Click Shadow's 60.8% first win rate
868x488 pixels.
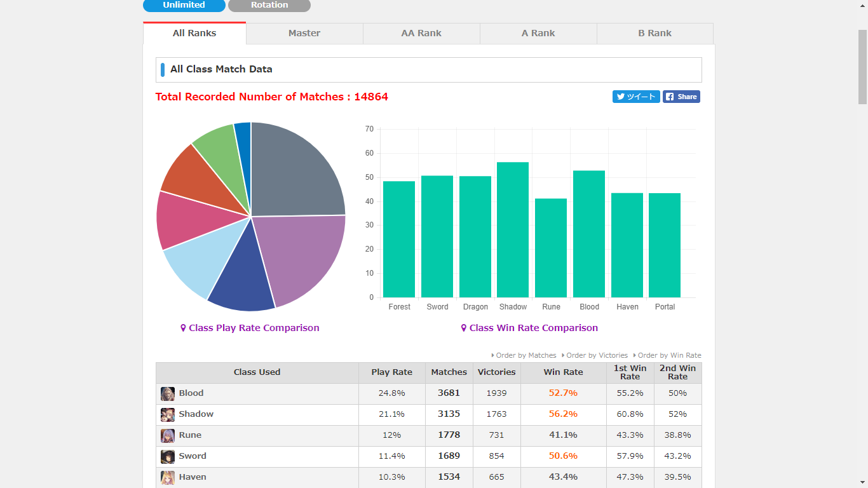pyautogui.click(x=630, y=414)
